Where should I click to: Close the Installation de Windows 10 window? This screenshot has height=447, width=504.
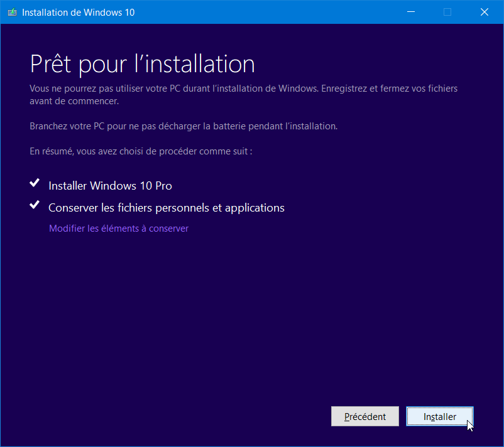pos(485,12)
